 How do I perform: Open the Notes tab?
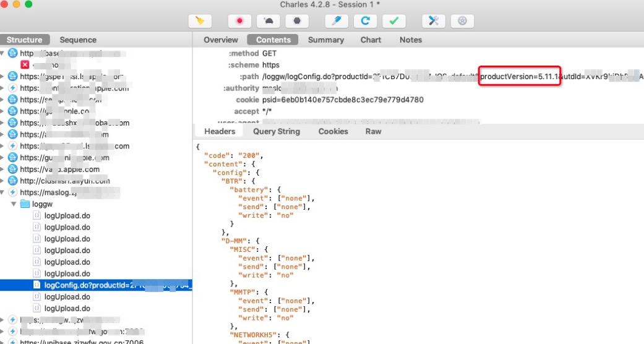(411, 40)
